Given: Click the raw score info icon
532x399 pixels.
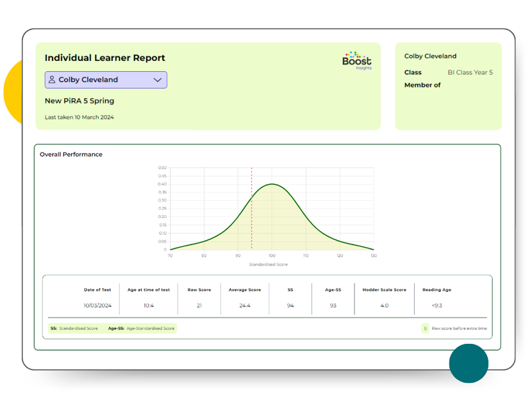Looking at the screenshot, I should tap(424, 328).
